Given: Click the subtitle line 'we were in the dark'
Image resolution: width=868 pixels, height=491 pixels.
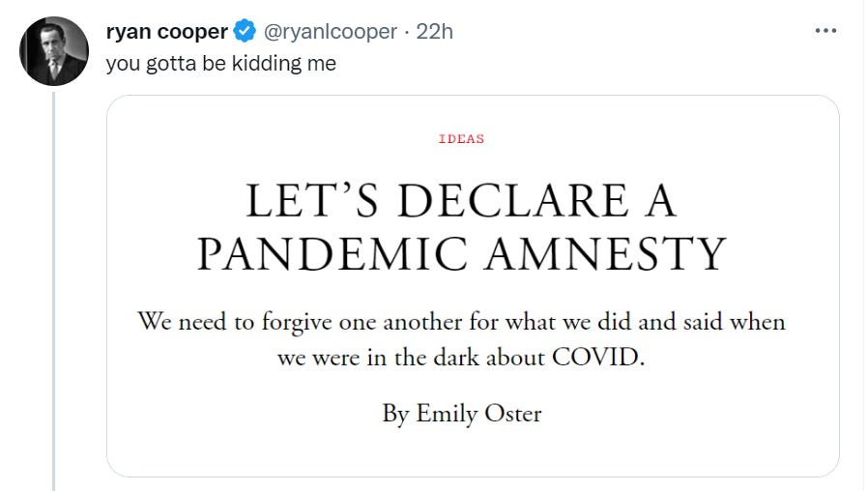Looking at the screenshot, I should (x=461, y=357).
